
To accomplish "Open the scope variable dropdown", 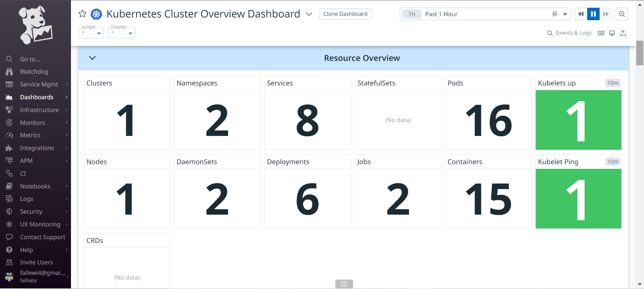I will [x=91, y=33].
